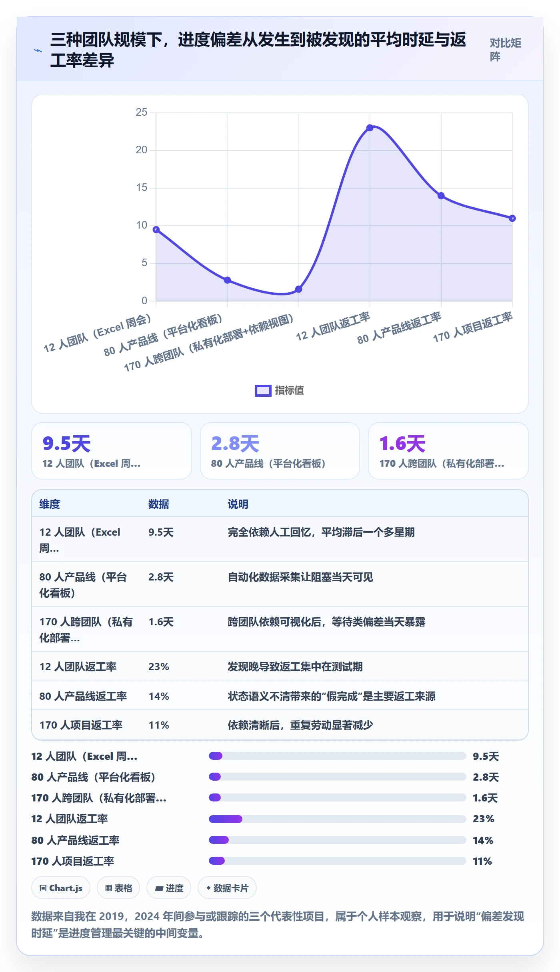The width and height of the screenshot is (560, 972).
Task: Click the 23% value in the table
Action: pyautogui.click(x=159, y=667)
